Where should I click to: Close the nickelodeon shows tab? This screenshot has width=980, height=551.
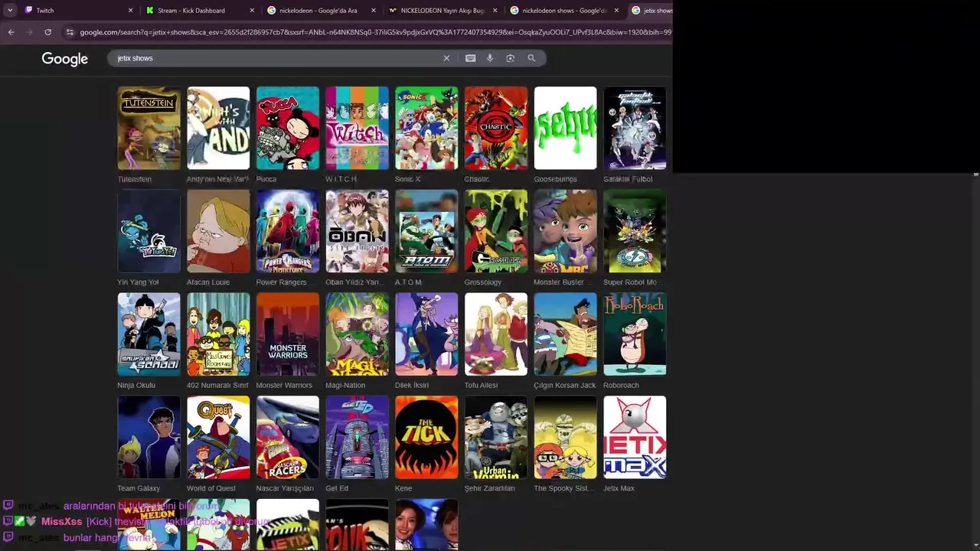tap(616, 11)
